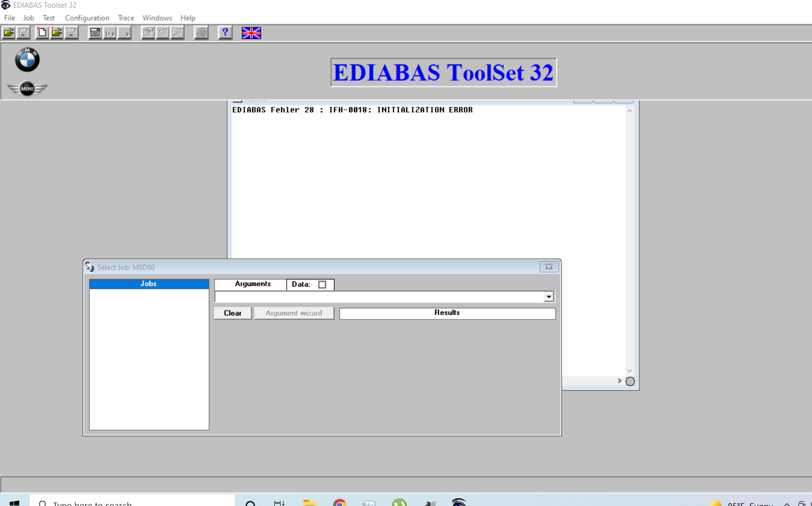Viewport: 812px width, 506px height.
Task: Click the EDIABAS eye icon in title bar
Action: coord(6,5)
